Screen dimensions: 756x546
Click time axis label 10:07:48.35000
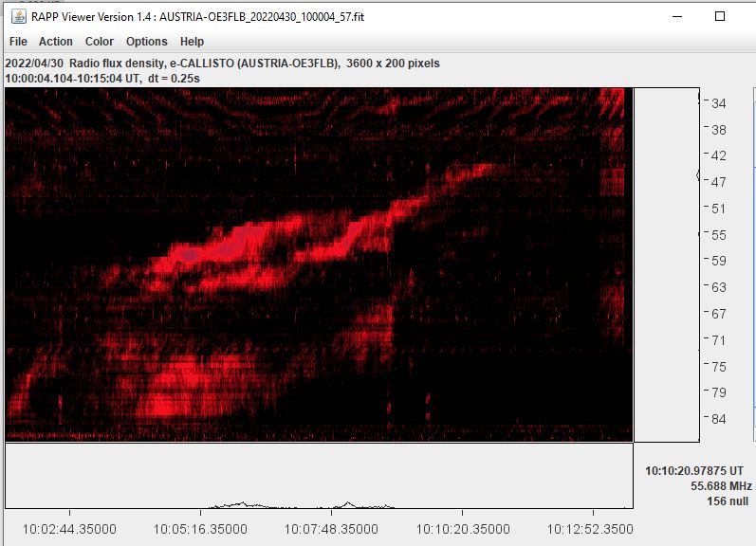click(331, 529)
